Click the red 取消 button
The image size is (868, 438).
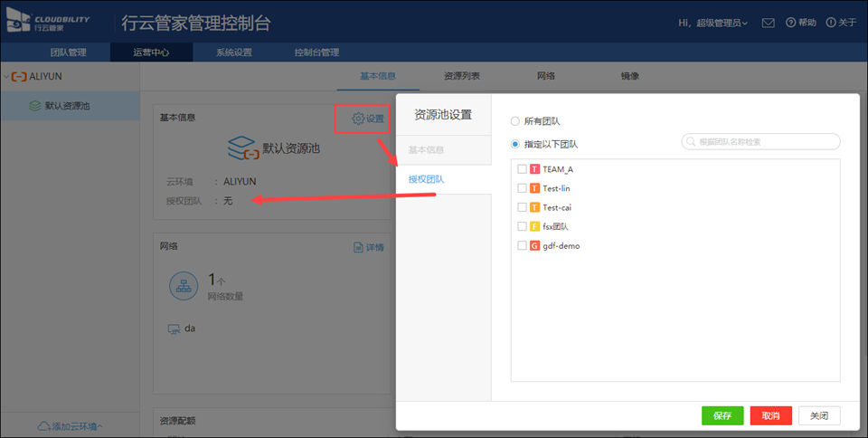(x=770, y=415)
